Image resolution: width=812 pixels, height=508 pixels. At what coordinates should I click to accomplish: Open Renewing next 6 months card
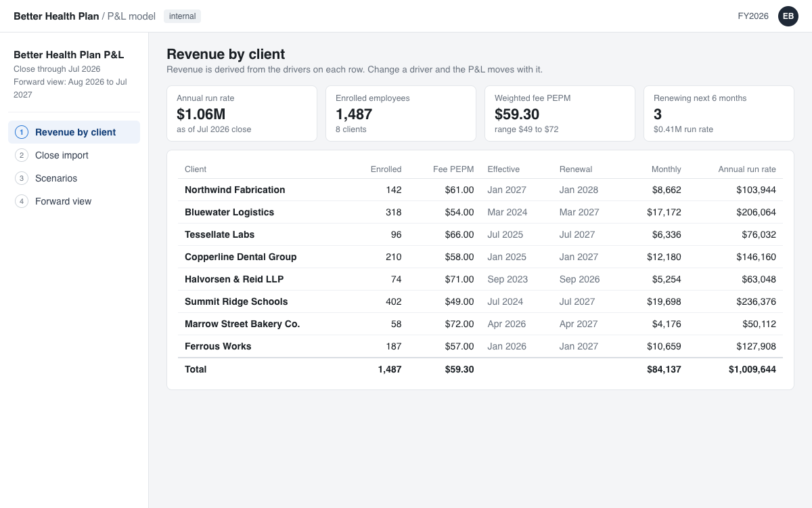[719, 113]
